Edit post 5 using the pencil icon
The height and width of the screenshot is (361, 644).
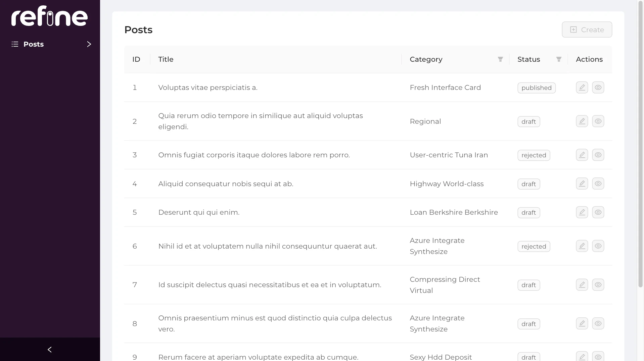(582, 212)
